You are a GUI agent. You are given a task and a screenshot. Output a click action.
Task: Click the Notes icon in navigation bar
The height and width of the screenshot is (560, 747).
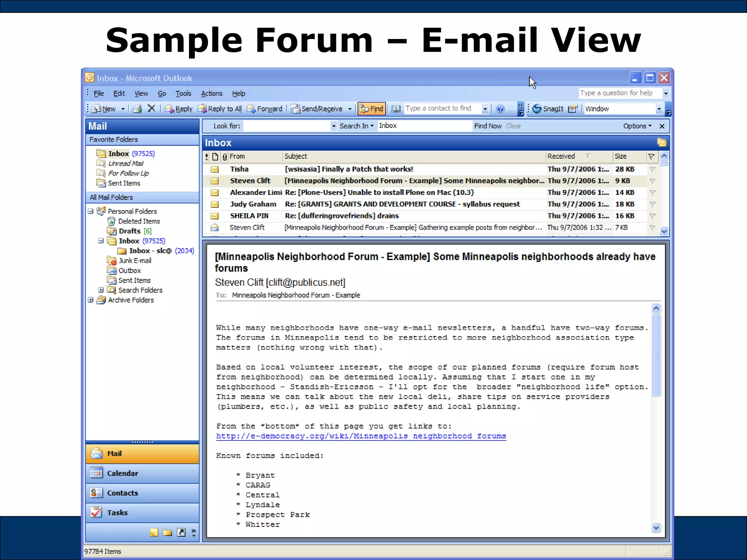pos(154,533)
